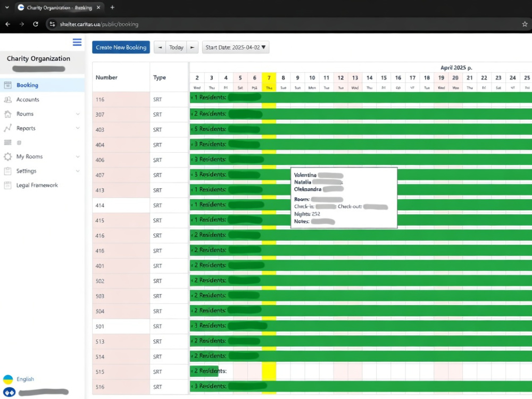Image resolution: width=532 pixels, height=399 pixels.
Task: Open a new browser tab
Action: click(112, 7)
